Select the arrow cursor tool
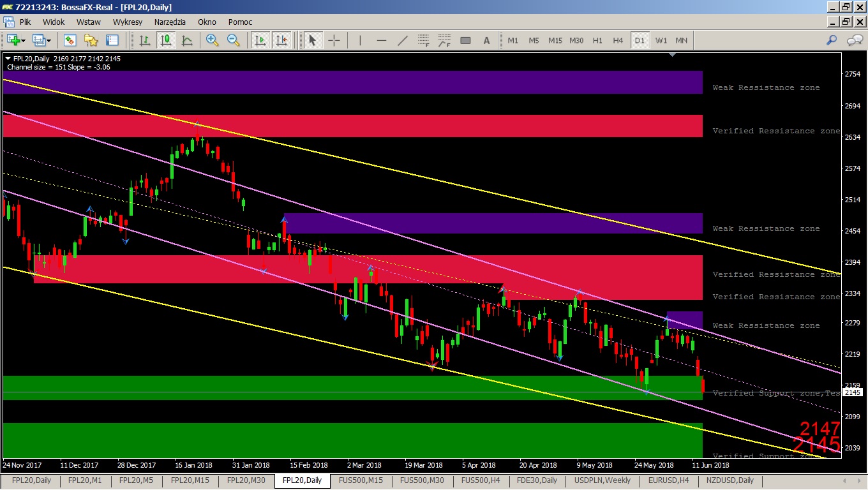This screenshot has height=490, width=868. pos(312,40)
